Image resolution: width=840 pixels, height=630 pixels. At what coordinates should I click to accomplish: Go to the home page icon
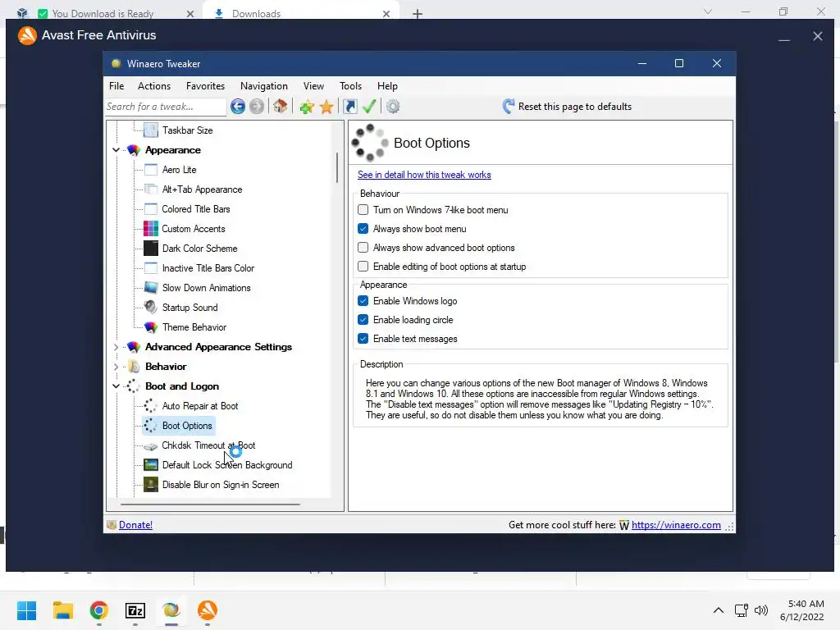(x=281, y=107)
